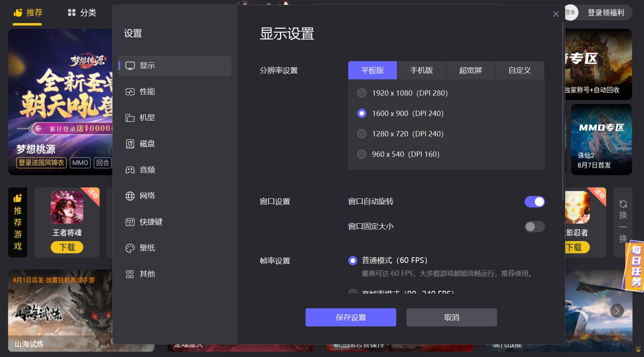644x357 pixels.
Task: Disable the 窗口自动旋转 toggle
Action: coord(534,201)
